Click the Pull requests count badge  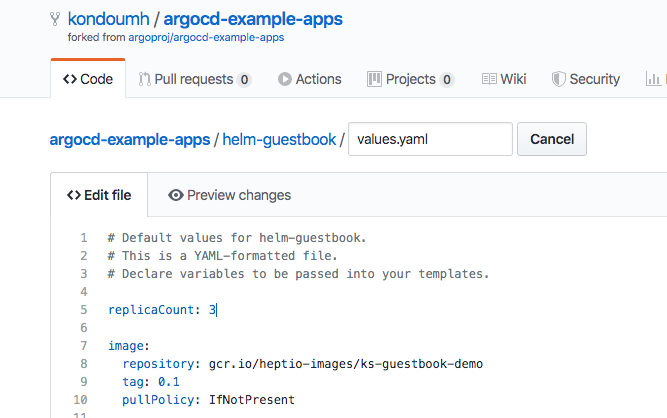[244, 80]
